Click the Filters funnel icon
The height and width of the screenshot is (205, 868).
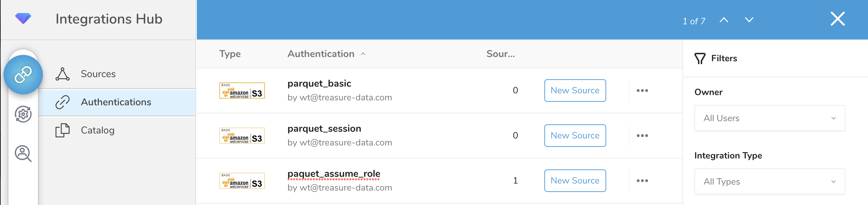[700, 58]
